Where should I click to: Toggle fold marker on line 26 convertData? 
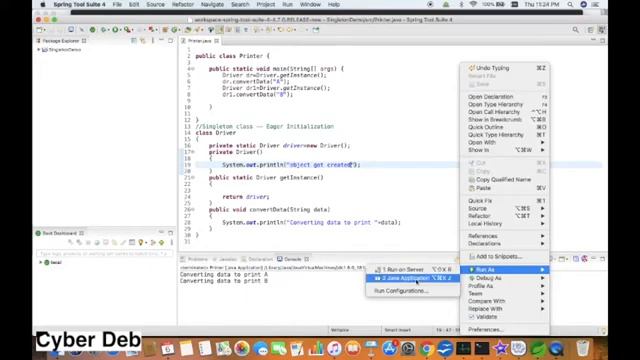coord(193,209)
